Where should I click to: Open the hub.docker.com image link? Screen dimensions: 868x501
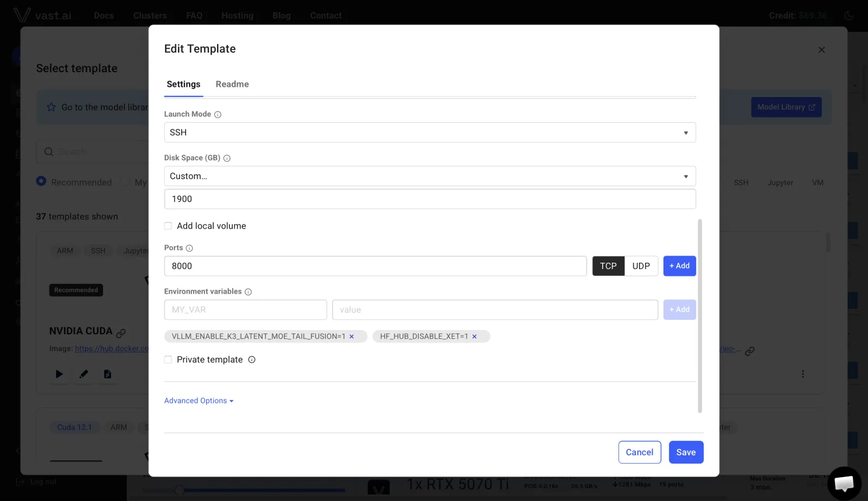(112, 348)
